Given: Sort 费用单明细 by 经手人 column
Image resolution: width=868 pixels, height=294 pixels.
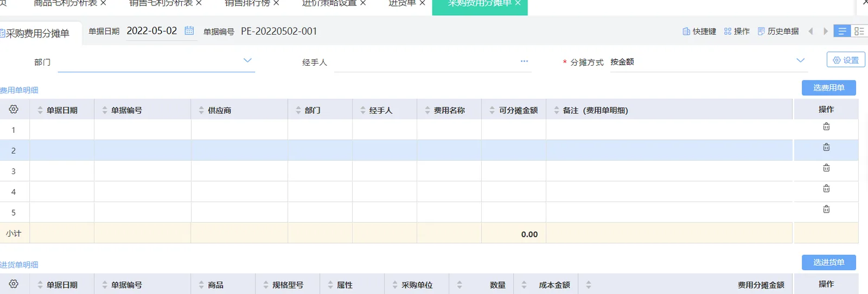Looking at the screenshot, I should [363, 110].
